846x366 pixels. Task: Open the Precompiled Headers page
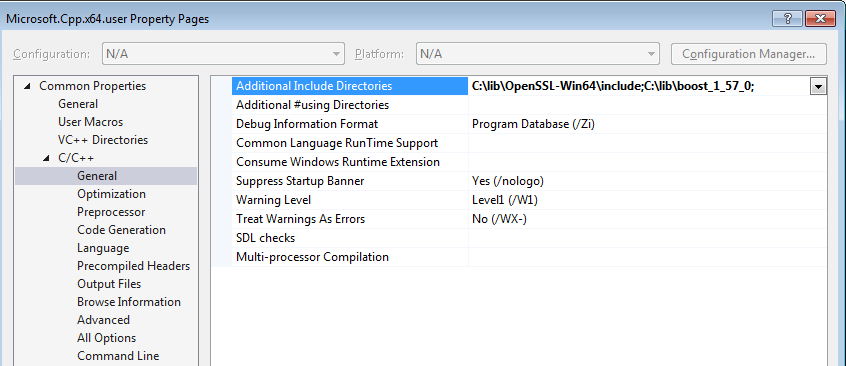pos(133,266)
